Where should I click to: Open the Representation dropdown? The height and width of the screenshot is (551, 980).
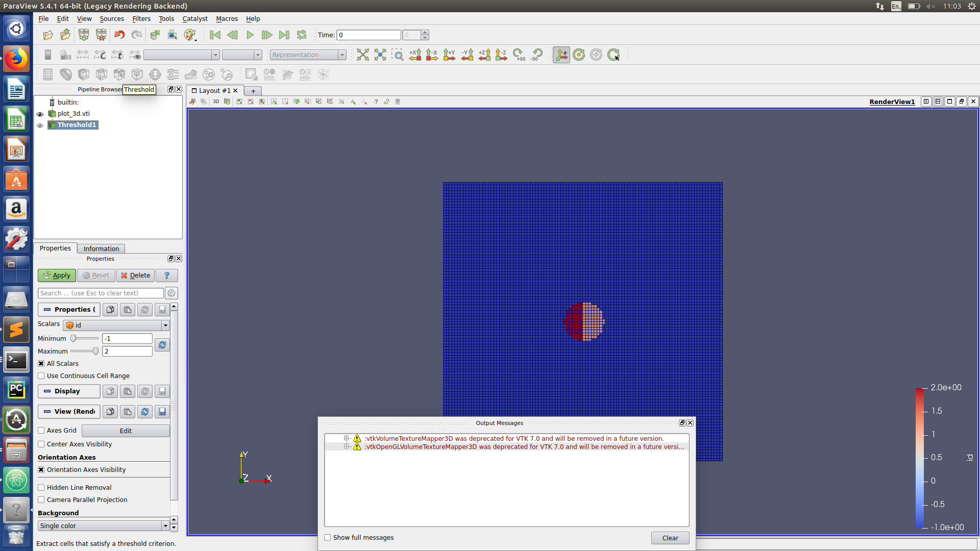(x=308, y=55)
